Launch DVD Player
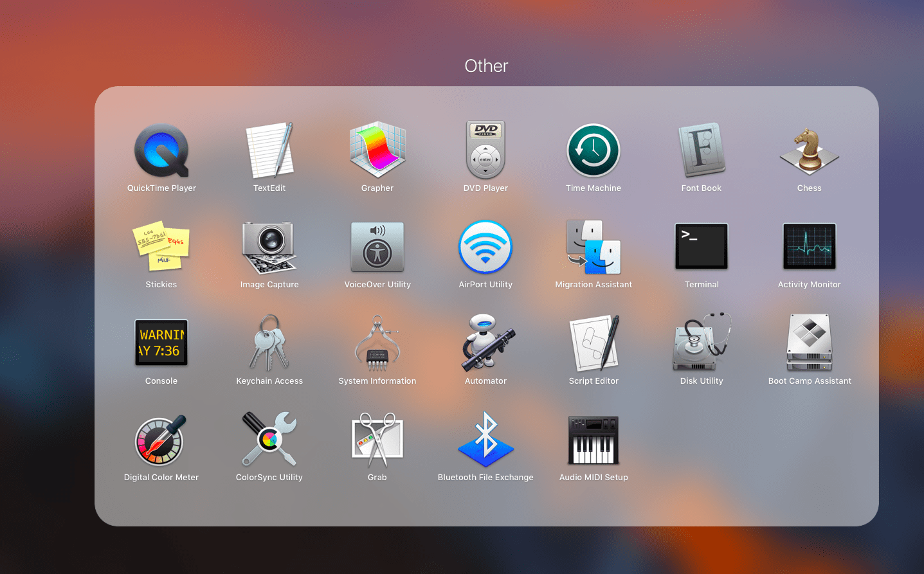This screenshot has width=924, height=574. coord(485,150)
